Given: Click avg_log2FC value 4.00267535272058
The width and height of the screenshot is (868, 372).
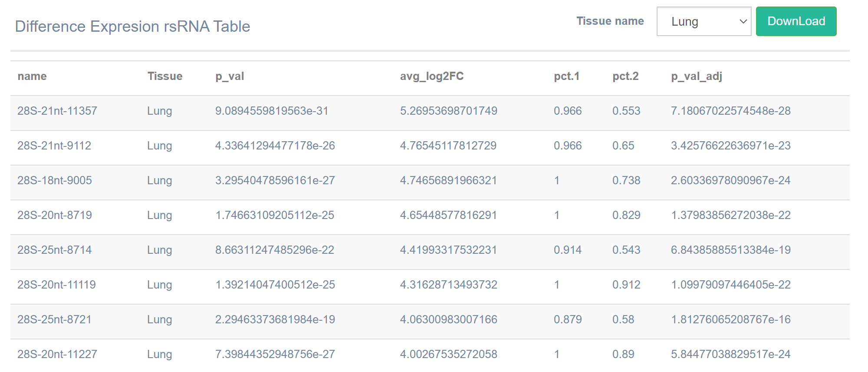Looking at the screenshot, I should (449, 354).
